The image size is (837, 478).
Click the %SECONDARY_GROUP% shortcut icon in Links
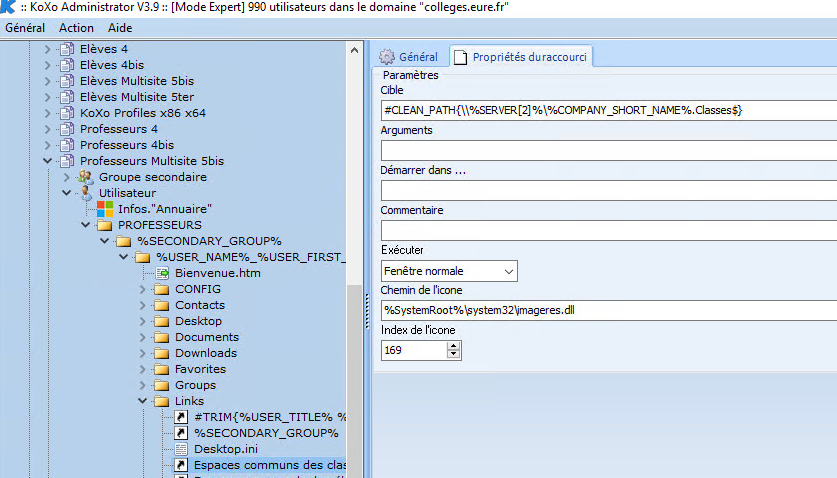[x=181, y=433]
